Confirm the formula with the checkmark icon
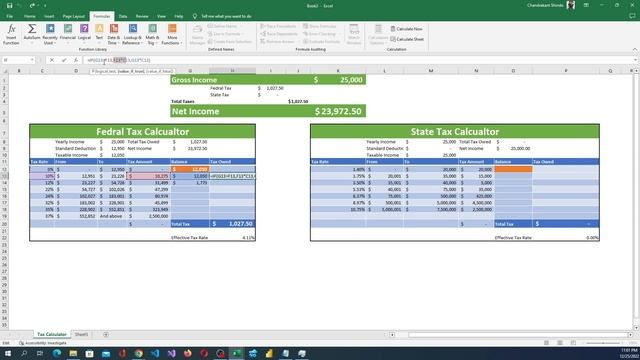Viewport: 640px width, 360px height. click(x=64, y=60)
